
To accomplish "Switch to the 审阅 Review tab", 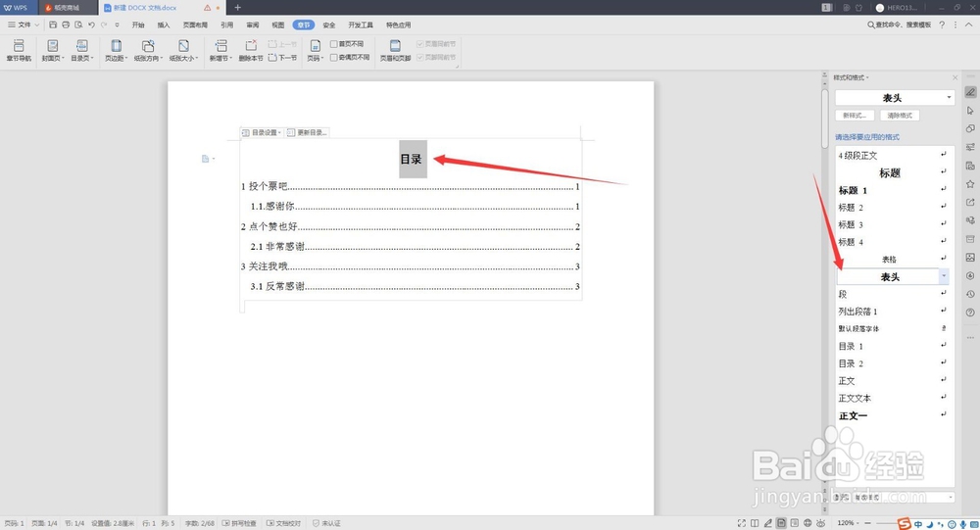I will tap(253, 25).
